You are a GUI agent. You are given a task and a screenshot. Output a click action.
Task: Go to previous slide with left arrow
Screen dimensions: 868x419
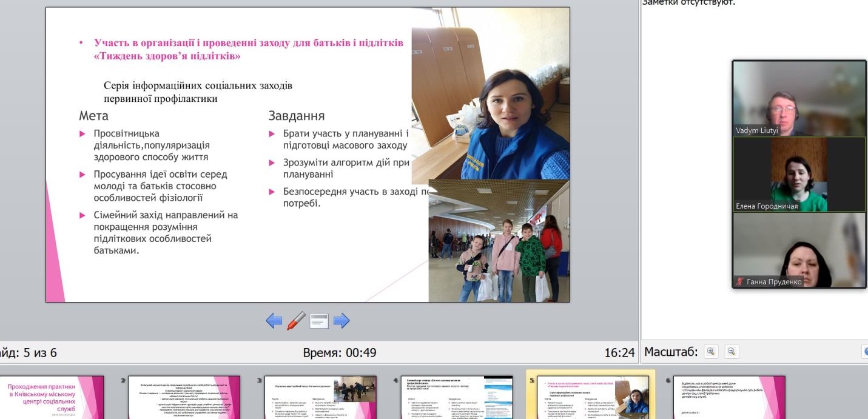274,321
